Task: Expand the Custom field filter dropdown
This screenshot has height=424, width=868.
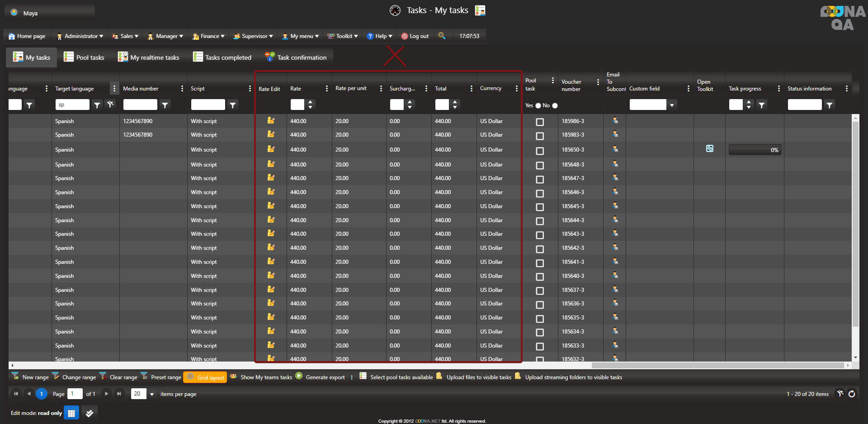Action: click(672, 105)
